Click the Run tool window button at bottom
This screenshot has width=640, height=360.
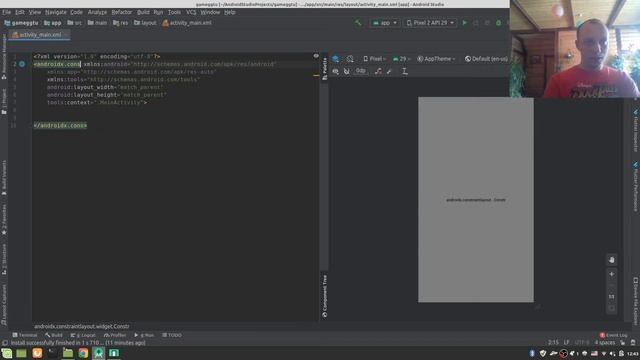144,335
